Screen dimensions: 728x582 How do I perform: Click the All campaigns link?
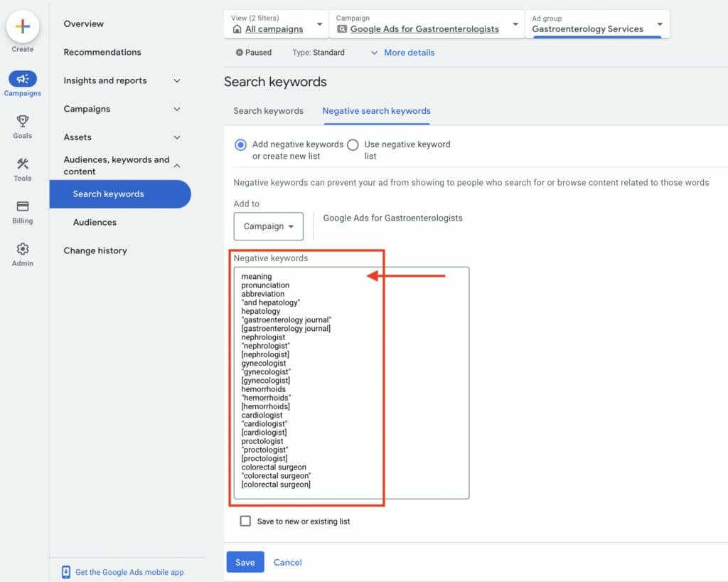pyautogui.click(x=274, y=29)
